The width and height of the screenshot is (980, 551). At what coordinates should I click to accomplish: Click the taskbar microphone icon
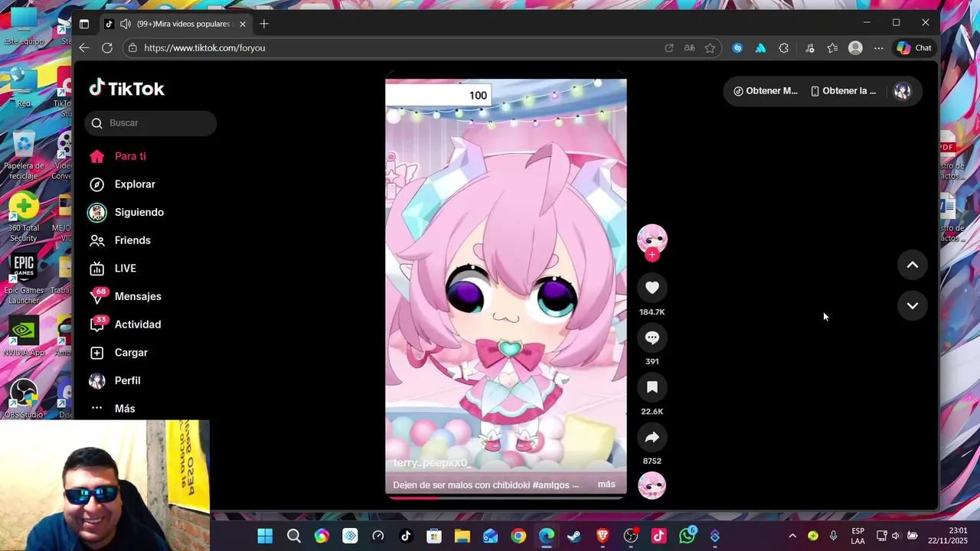834,536
